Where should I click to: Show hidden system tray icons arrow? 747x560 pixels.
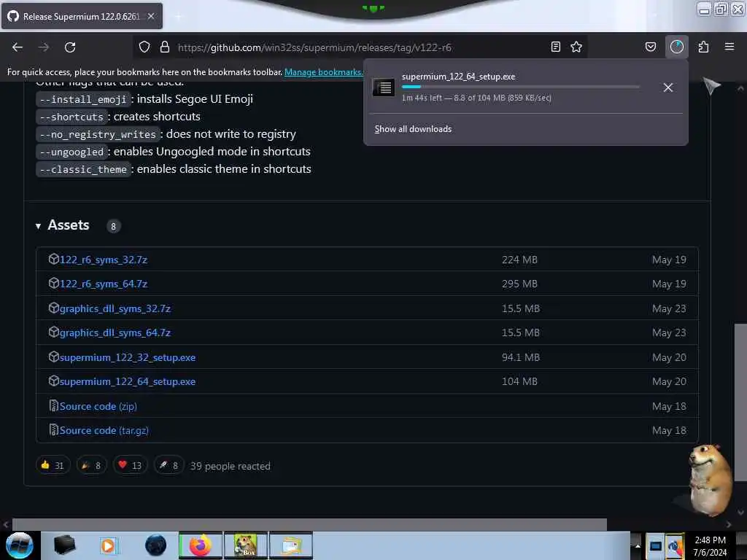pos(638,546)
